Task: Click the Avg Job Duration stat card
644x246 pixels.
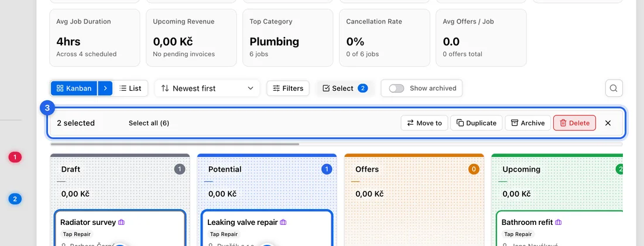Action: (94, 38)
